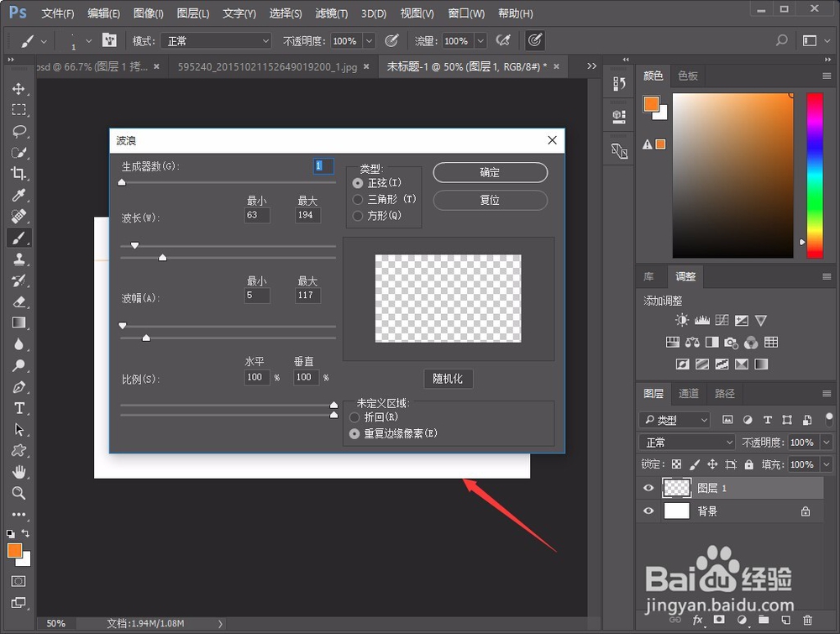The width and height of the screenshot is (840, 634).
Task: Select the Hand tool
Action: coord(18,472)
